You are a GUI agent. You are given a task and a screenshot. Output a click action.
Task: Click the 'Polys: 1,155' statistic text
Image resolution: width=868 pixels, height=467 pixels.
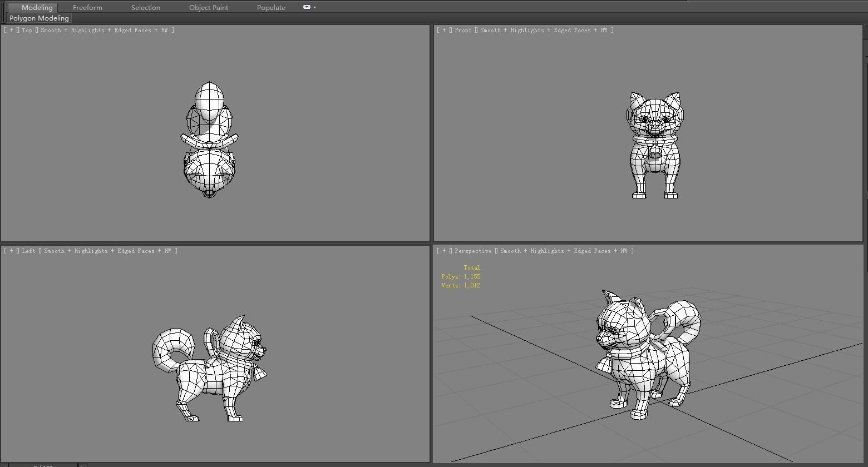point(461,277)
